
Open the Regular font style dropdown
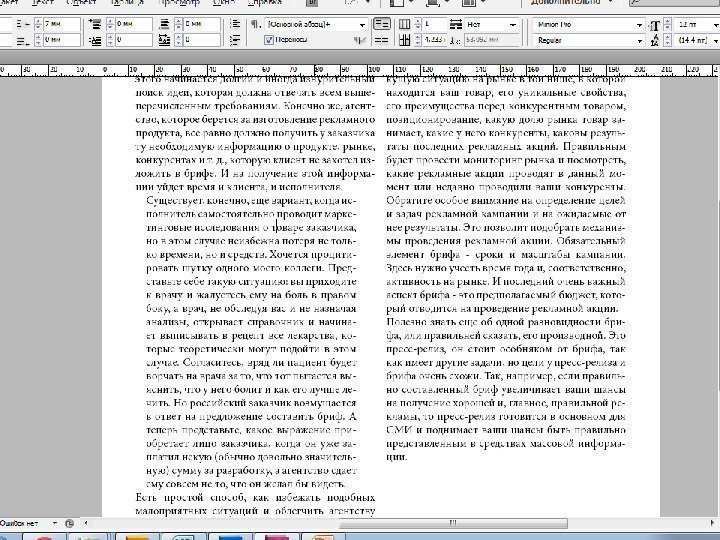tap(639, 41)
